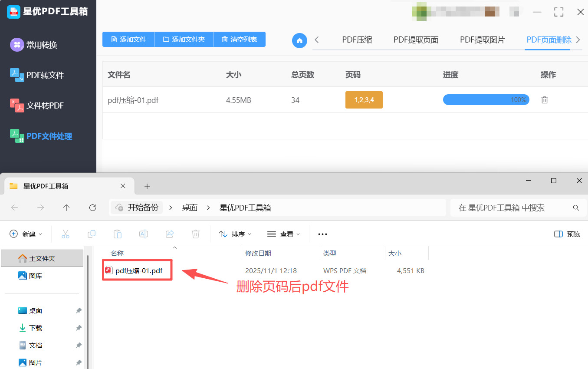Click the 100% progress bar

pos(486,100)
